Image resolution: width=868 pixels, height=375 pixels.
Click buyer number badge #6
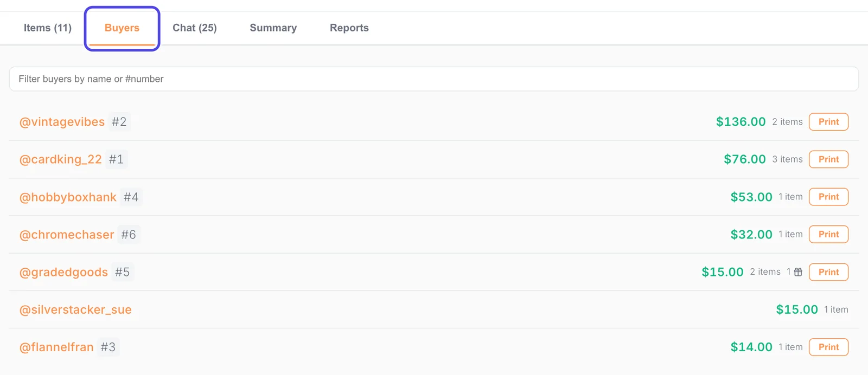[129, 235]
